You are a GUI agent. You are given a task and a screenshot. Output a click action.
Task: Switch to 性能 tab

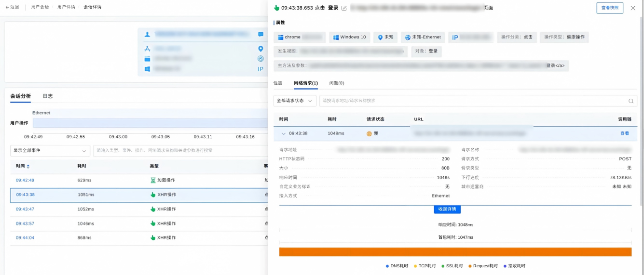pyautogui.click(x=278, y=83)
